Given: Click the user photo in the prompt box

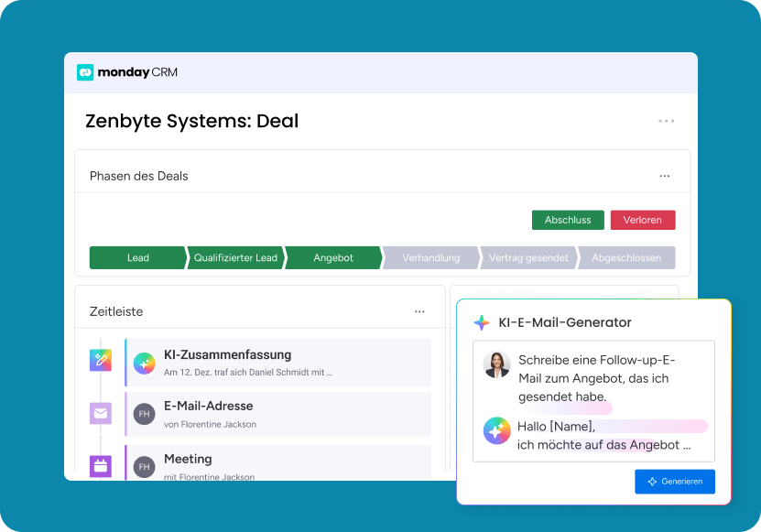Looking at the screenshot, I should tap(496, 364).
